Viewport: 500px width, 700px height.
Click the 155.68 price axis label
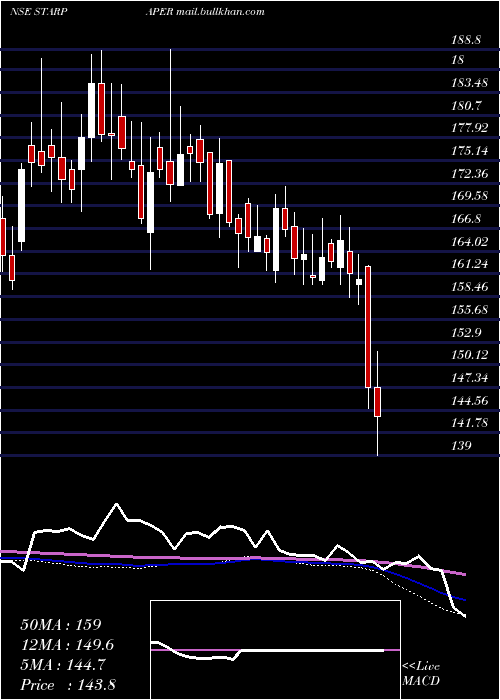[x=470, y=309]
